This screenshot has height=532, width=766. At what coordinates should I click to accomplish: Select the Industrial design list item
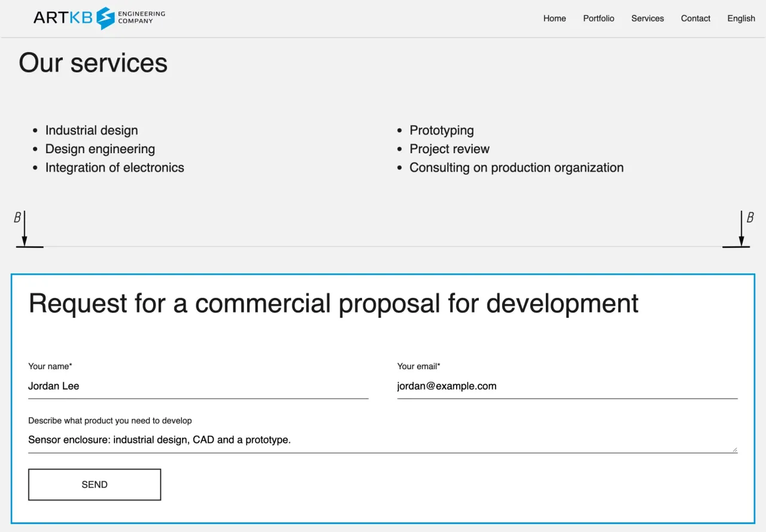pyautogui.click(x=92, y=130)
